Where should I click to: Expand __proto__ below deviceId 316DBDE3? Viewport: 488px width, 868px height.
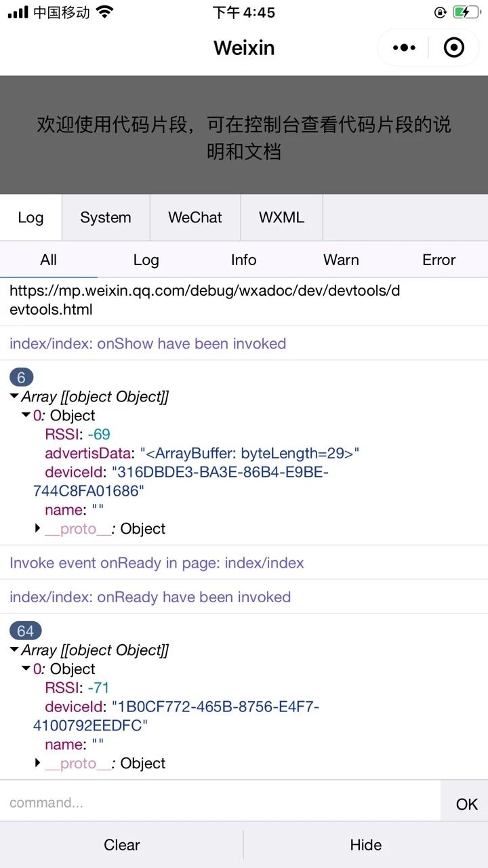pos(39,529)
